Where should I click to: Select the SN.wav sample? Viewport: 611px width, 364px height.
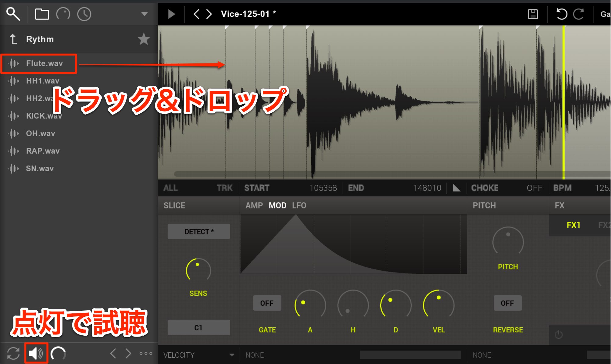[40, 168]
